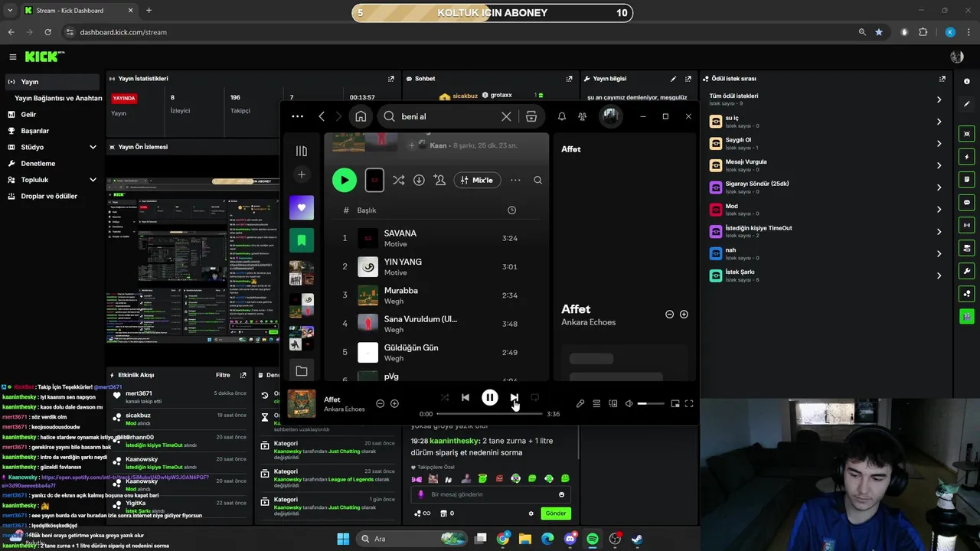The image size is (980, 551).
Task: Expand 'Saygılı Ol' reward row
Action: pyautogui.click(x=939, y=143)
